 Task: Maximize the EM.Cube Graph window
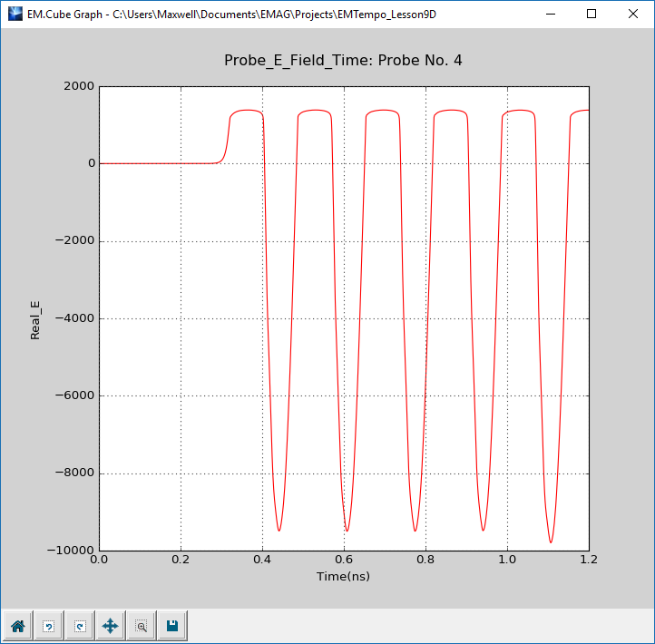pos(591,14)
